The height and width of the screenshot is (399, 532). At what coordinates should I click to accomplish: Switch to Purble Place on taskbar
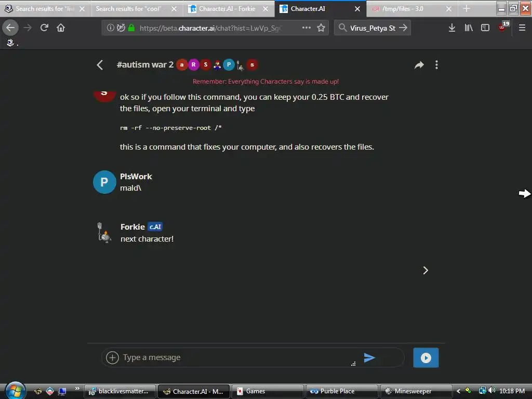pyautogui.click(x=342, y=391)
